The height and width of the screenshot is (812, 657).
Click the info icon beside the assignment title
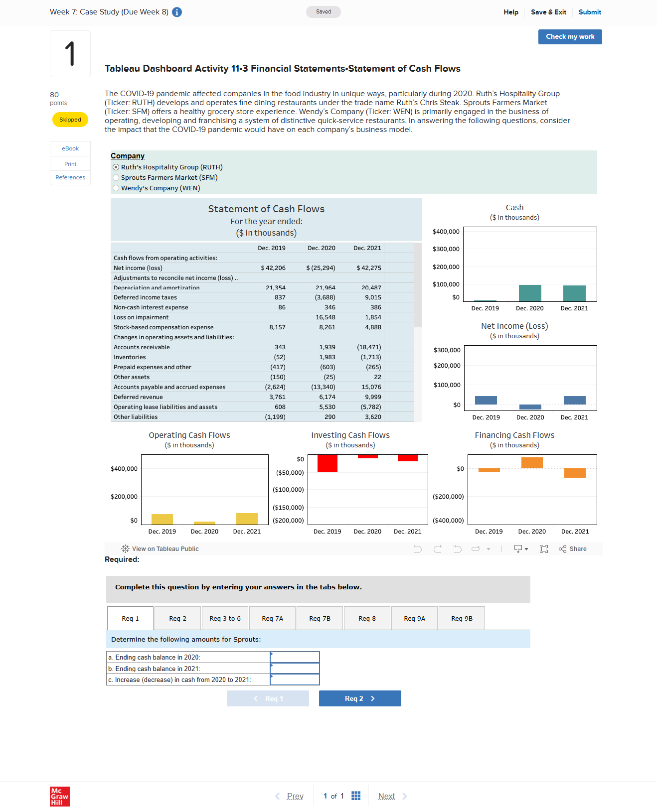click(x=177, y=12)
